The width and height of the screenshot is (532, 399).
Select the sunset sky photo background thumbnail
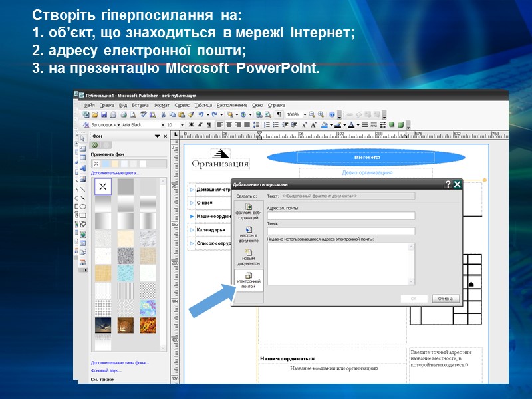(103, 325)
